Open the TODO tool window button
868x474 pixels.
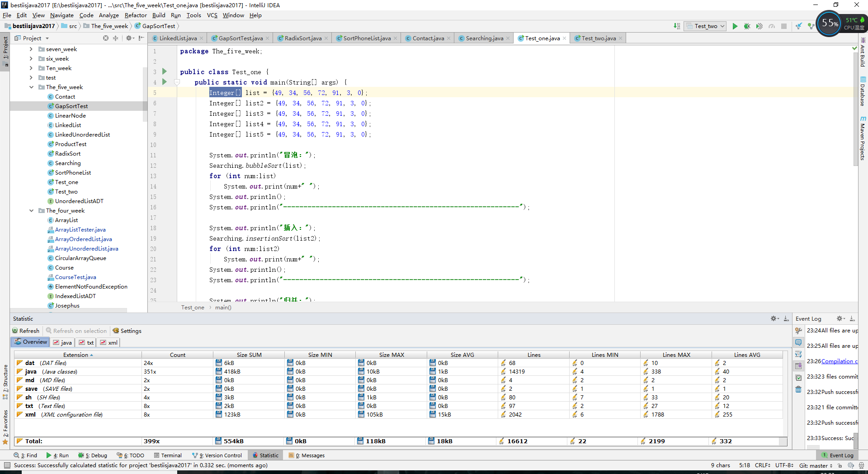pos(131,455)
